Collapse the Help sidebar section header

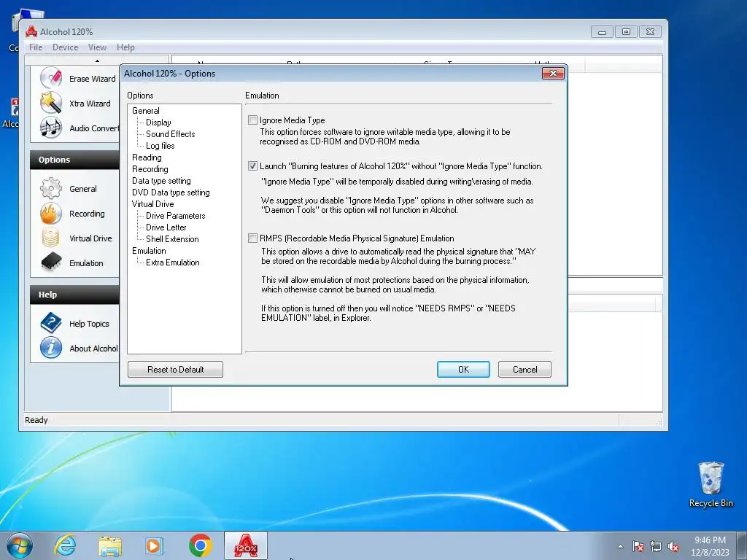coord(74,295)
